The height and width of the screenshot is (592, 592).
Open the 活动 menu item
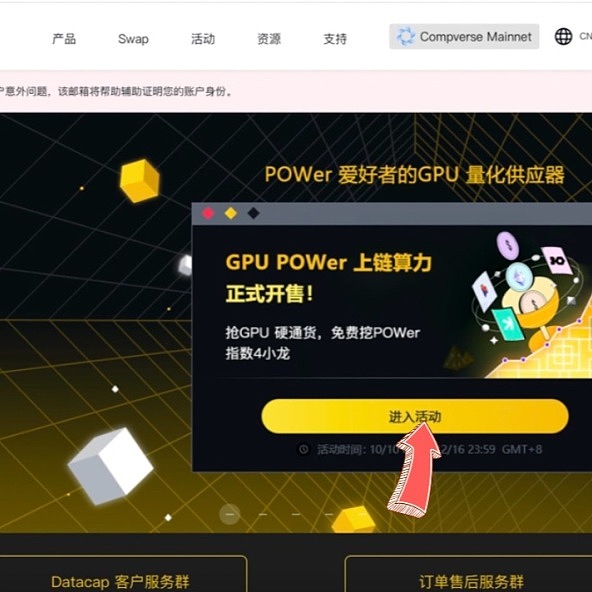click(203, 39)
